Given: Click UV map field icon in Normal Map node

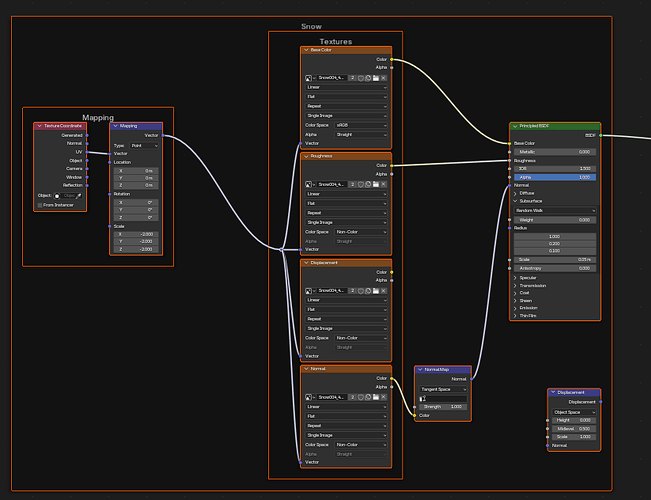Looking at the screenshot, I should pos(423,399).
